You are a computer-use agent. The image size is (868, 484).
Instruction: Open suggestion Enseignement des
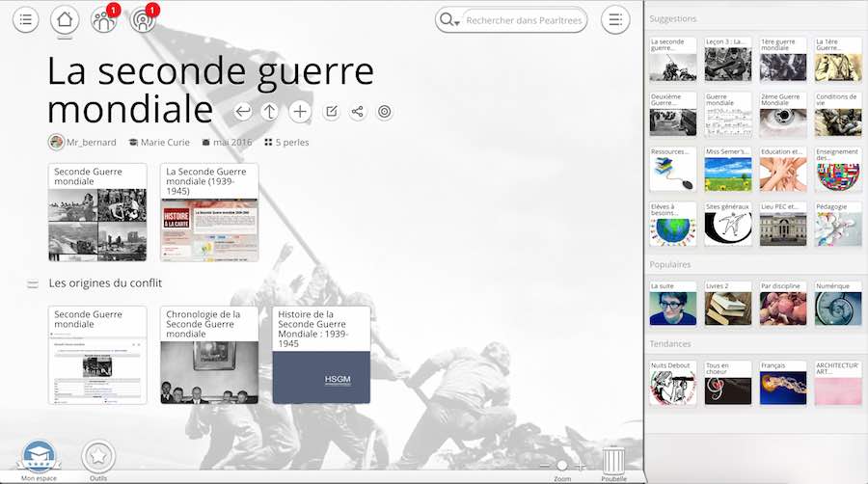coord(838,170)
